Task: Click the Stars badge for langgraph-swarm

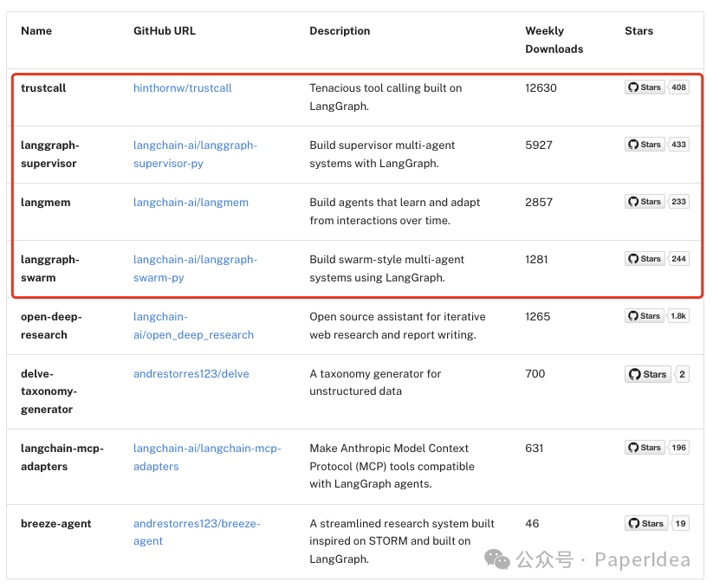Action: click(645, 259)
